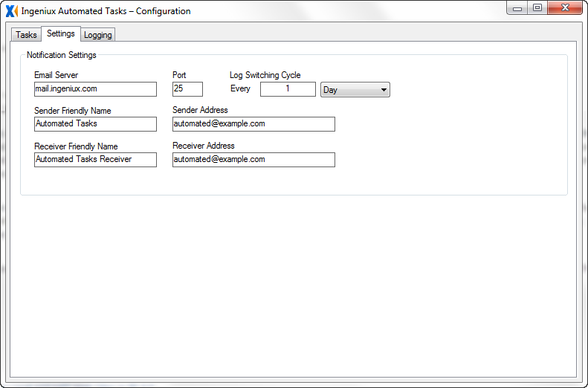Open the Day interval dropdown
Image resolution: width=588 pixels, height=388 pixels.
click(x=355, y=90)
